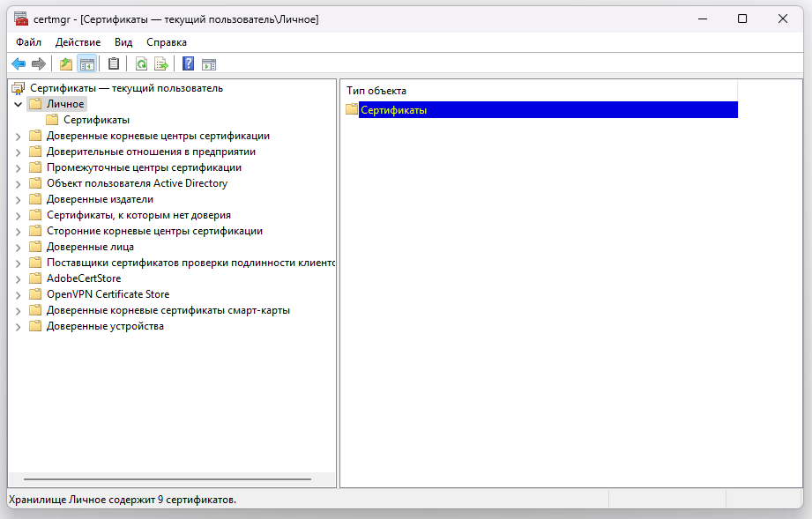Viewport: 812px width, 519px height.
Task: Expand the OpenVPN Certificate Store node
Action: pyautogui.click(x=19, y=294)
